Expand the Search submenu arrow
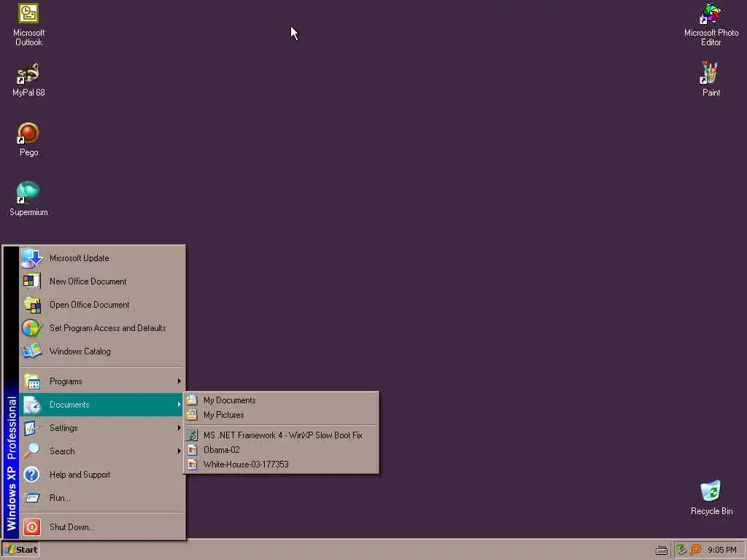 click(x=179, y=451)
